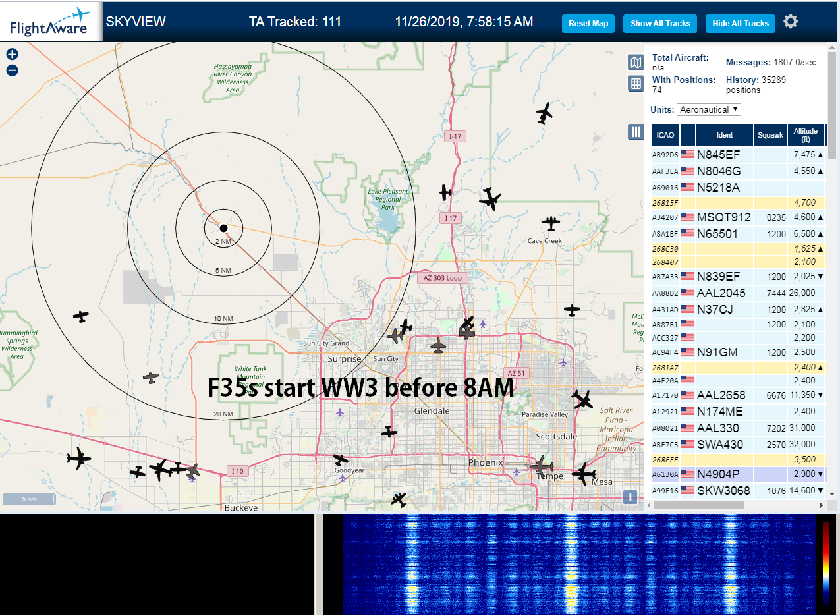The height and width of the screenshot is (616, 840).
Task: Click the US flag in the N845EF row
Action: [x=688, y=154]
